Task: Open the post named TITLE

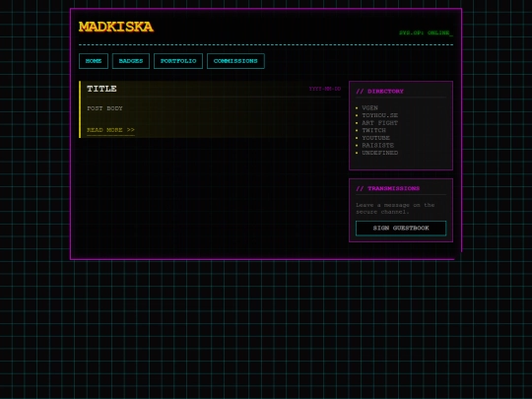Action: (x=101, y=89)
